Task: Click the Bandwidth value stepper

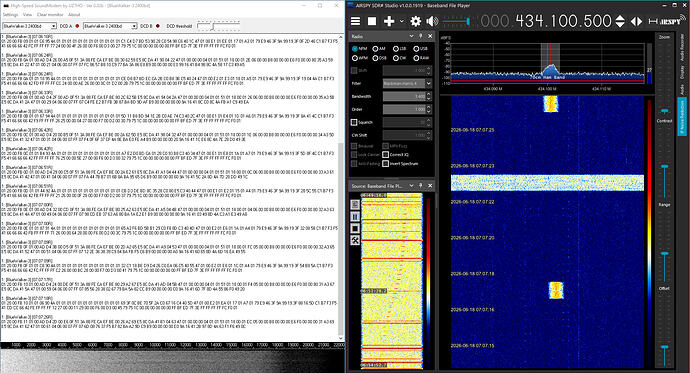Action: click(429, 96)
